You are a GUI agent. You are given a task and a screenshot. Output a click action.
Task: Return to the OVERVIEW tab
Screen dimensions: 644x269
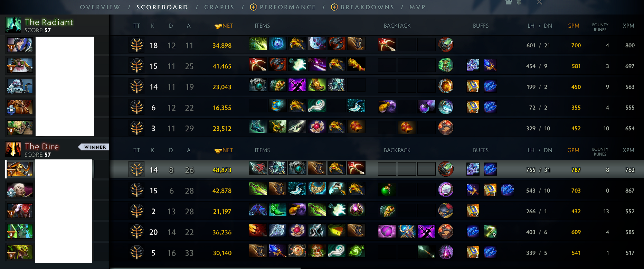[x=100, y=7]
